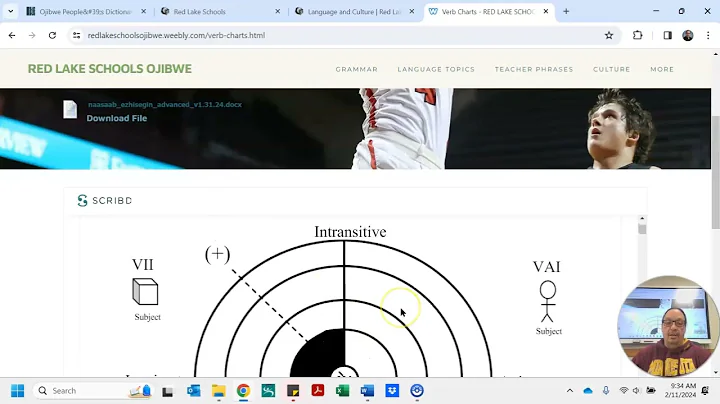This screenshot has height=404, width=720.
Task: Open the RED LAKE SCHOOLS OJIBWE home link
Action: pos(110,69)
